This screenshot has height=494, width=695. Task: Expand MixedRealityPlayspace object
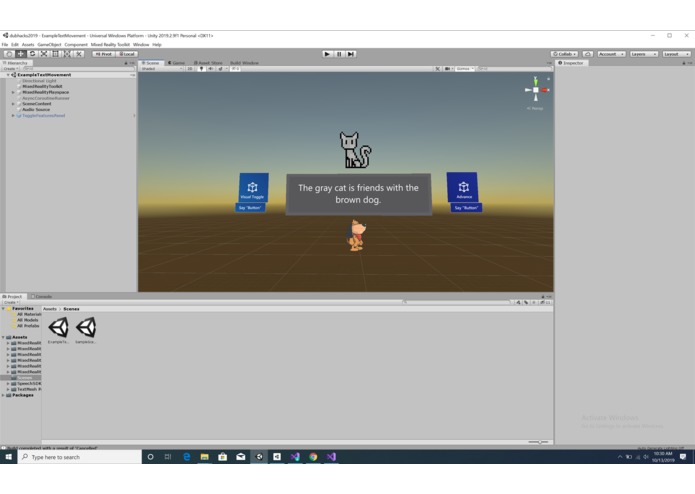tap(13, 92)
